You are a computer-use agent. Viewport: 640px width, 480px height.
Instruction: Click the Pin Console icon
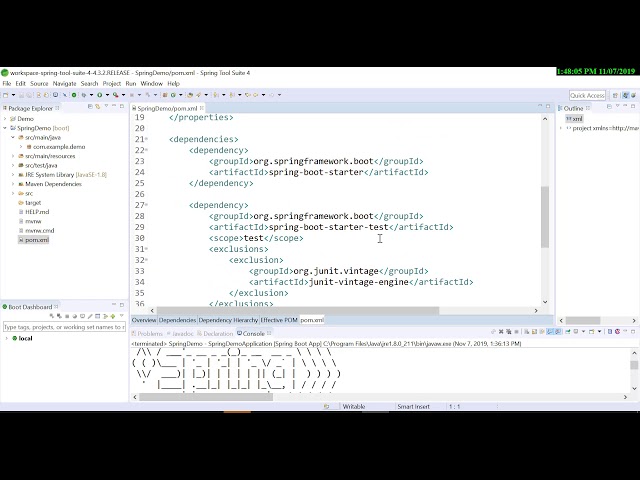(568, 331)
